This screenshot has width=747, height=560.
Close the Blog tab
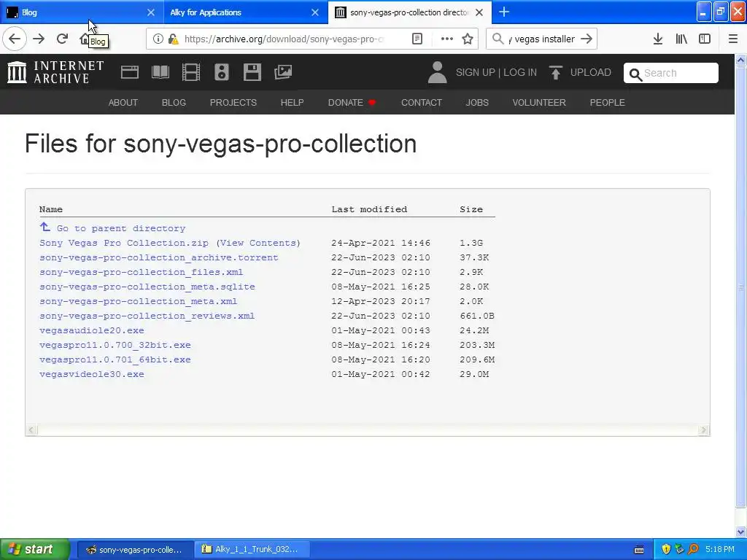[150, 12]
